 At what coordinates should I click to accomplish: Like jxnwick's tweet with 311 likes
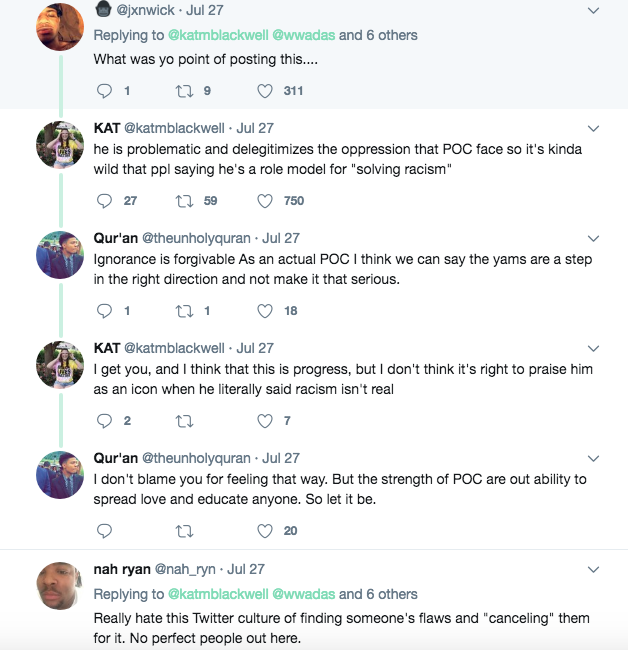(265, 91)
